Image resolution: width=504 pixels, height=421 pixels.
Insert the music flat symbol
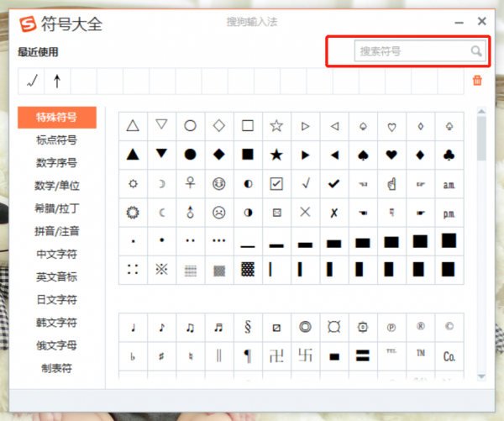click(x=133, y=356)
